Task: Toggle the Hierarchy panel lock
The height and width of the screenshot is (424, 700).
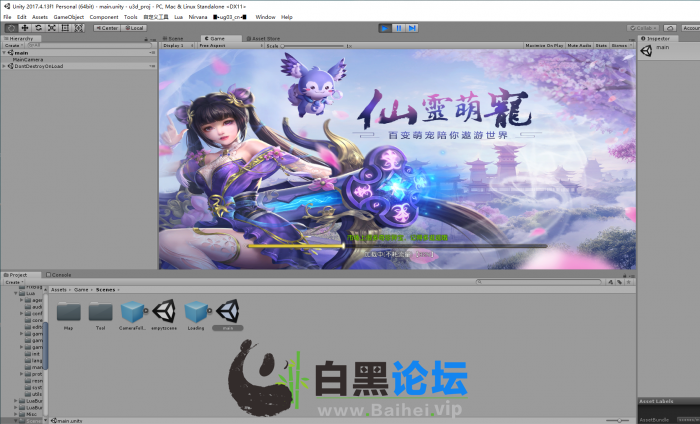Action: (146, 39)
